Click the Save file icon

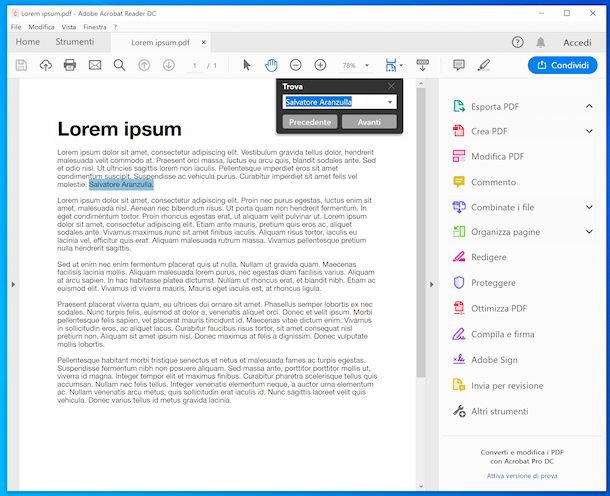[21, 65]
